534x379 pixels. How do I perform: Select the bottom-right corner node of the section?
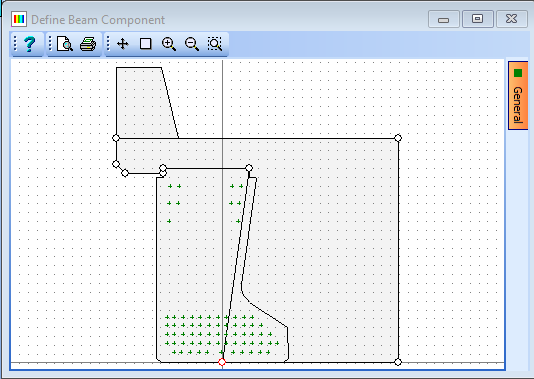pos(398,362)
